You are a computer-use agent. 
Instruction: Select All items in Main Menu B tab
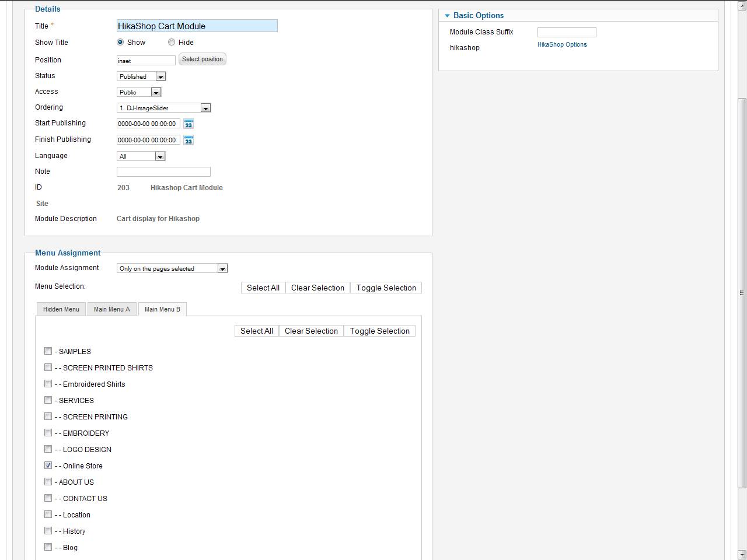(x=257, y=331)
